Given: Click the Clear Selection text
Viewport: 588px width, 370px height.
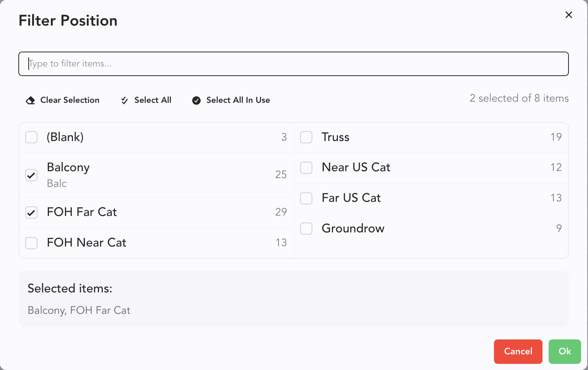Looking at the screenshot, I should tap(70, 100).
